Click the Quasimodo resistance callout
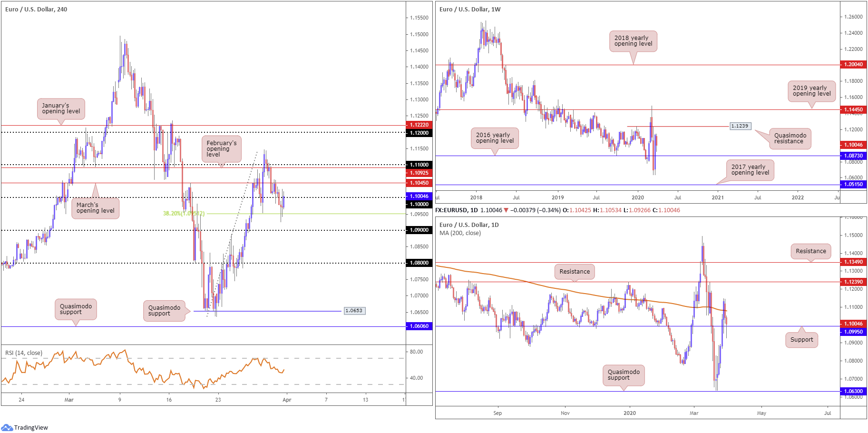This screenshot has width=868, height=433. (790, 138)
